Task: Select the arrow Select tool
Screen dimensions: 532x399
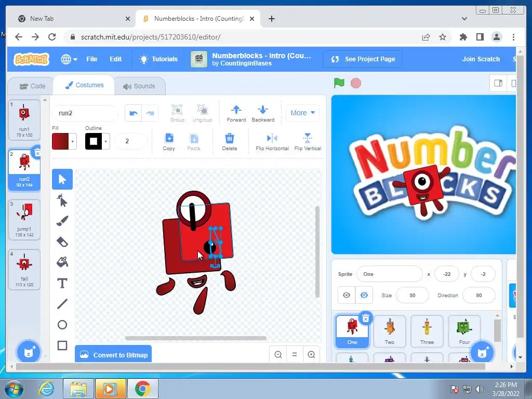Action: (x=62, y=179)
